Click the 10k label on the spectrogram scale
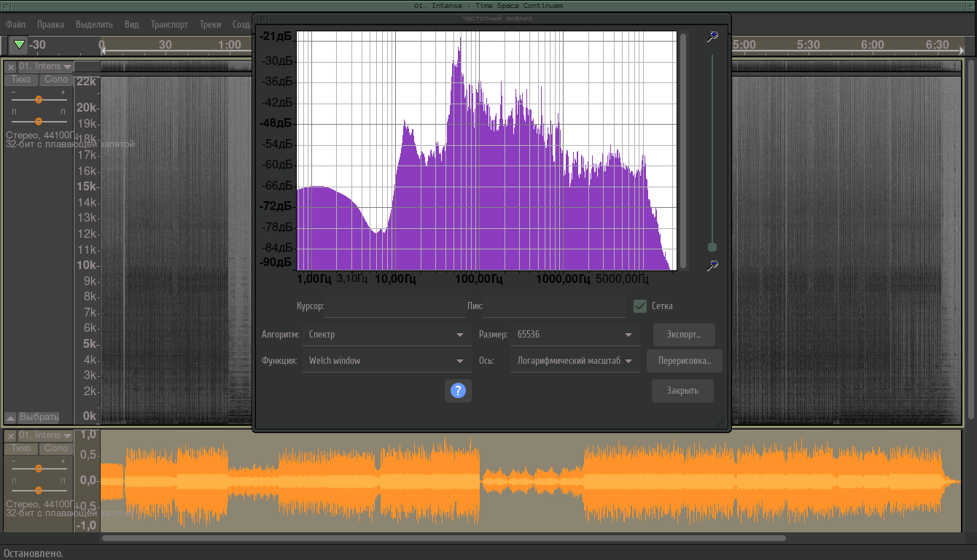The width and height of the screenshot is (977, 560). pos(87,265)
